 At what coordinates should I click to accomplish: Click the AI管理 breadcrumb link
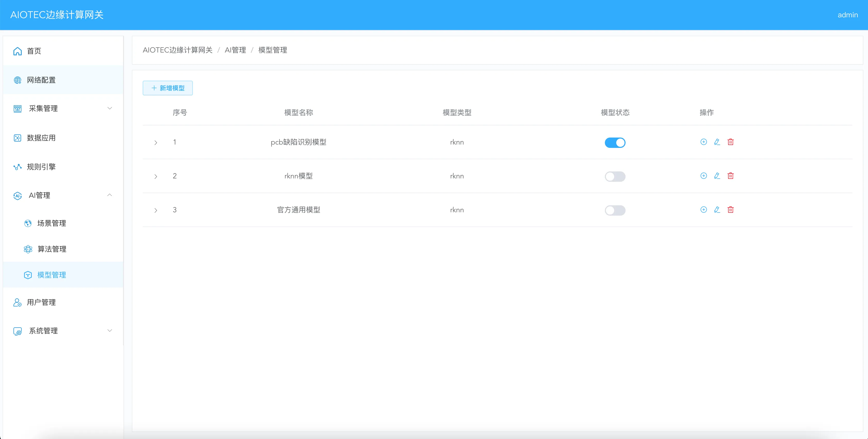[x=235, y=50]
